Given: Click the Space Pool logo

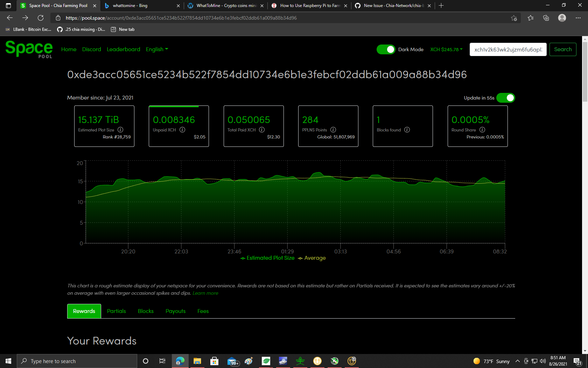Looking at the screenshot, I should 29,49.
